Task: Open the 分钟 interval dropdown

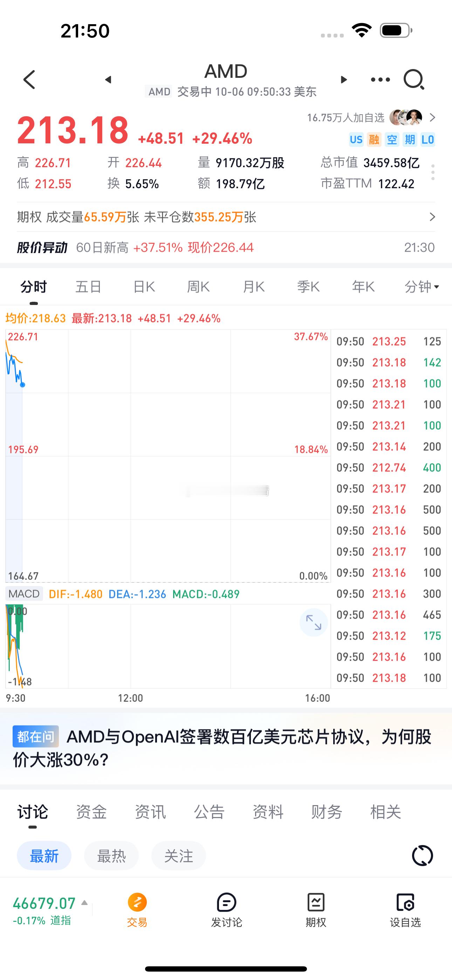Action: [x=422, y=286]
